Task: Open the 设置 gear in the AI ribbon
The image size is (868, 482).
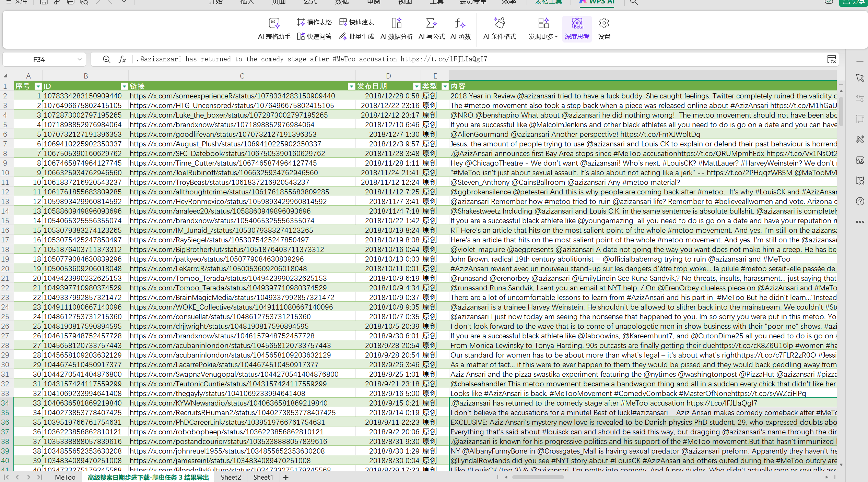Action: click(604, 29)
